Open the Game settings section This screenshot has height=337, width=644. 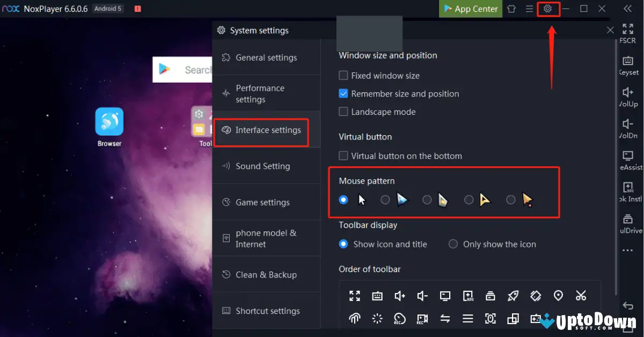(262, 202)
